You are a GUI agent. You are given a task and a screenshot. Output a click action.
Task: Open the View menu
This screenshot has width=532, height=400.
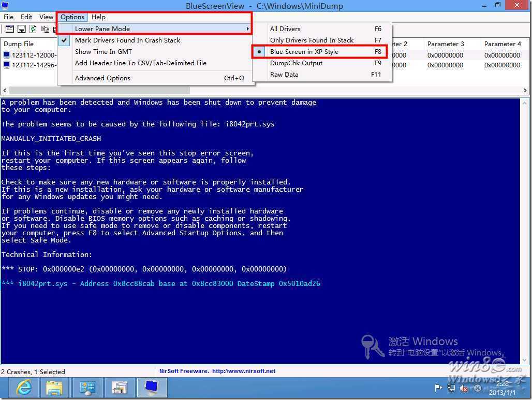[x=46, y=17]
